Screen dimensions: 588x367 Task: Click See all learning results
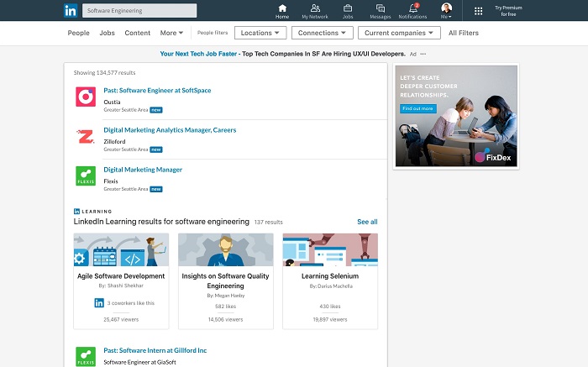[367, 222]
